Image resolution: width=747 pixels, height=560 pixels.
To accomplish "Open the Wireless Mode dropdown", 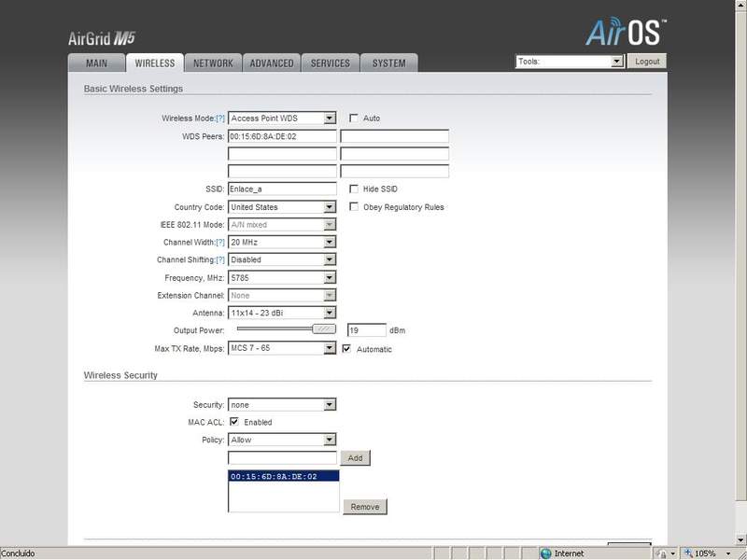I will coord(282,119).
